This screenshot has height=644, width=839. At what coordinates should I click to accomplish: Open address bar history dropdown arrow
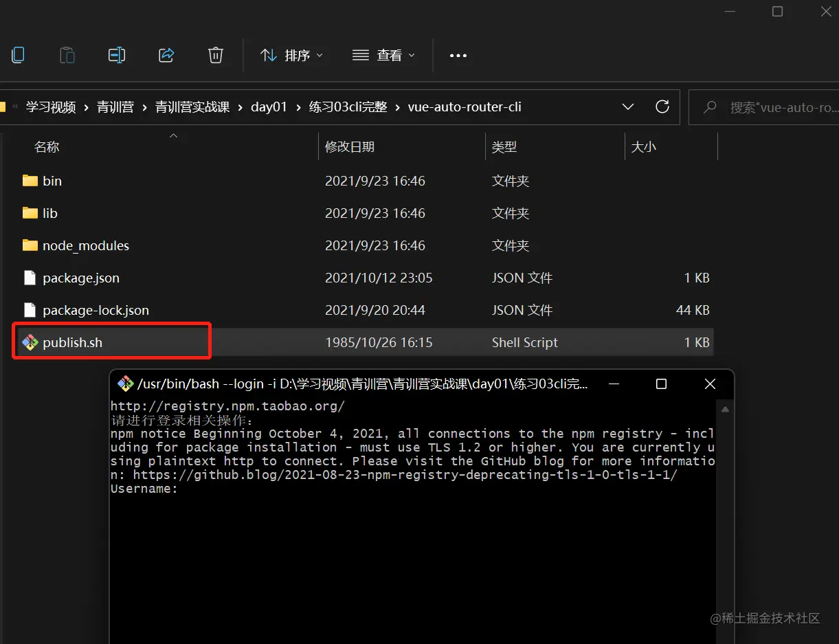627,107
